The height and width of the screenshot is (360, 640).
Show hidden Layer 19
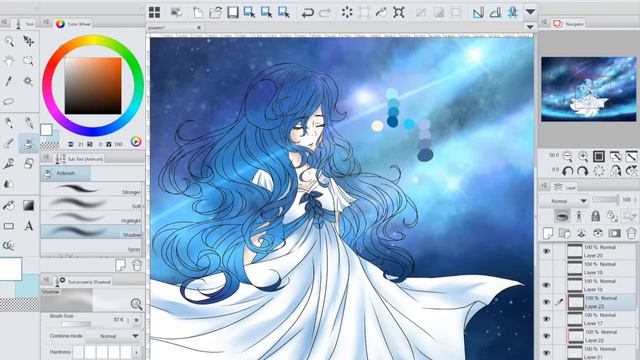click(546, 268)
